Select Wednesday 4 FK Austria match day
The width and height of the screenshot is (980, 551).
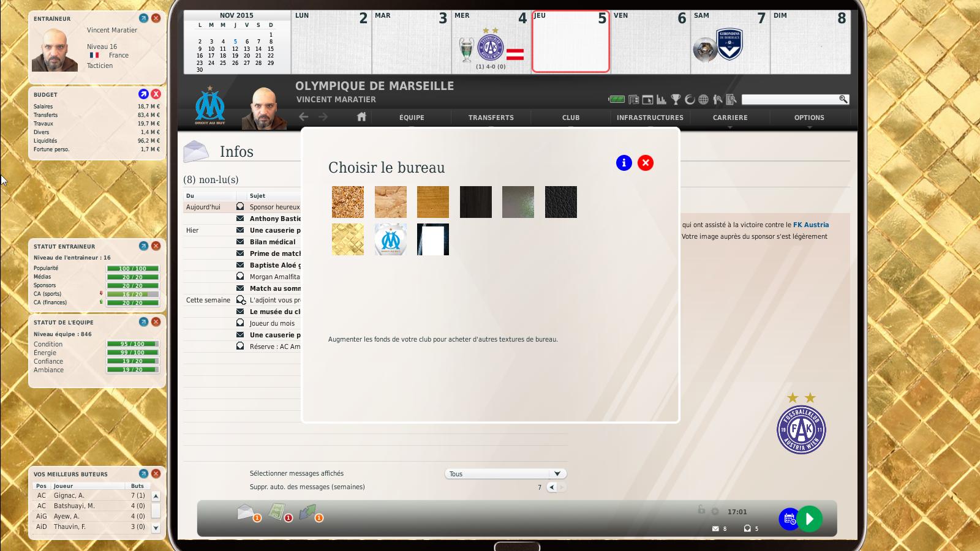(491, 42)
